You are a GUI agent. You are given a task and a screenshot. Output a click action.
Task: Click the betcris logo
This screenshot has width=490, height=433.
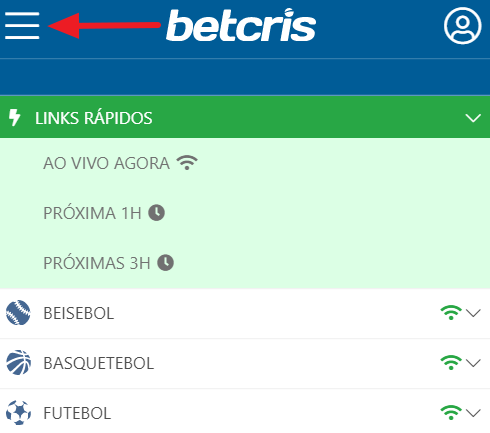pos(241,25)
